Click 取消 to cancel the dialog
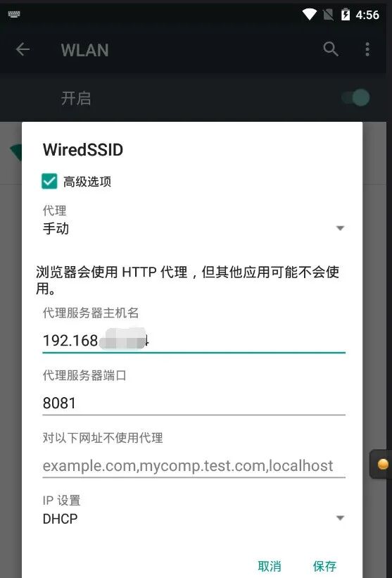 coord(270,566)
